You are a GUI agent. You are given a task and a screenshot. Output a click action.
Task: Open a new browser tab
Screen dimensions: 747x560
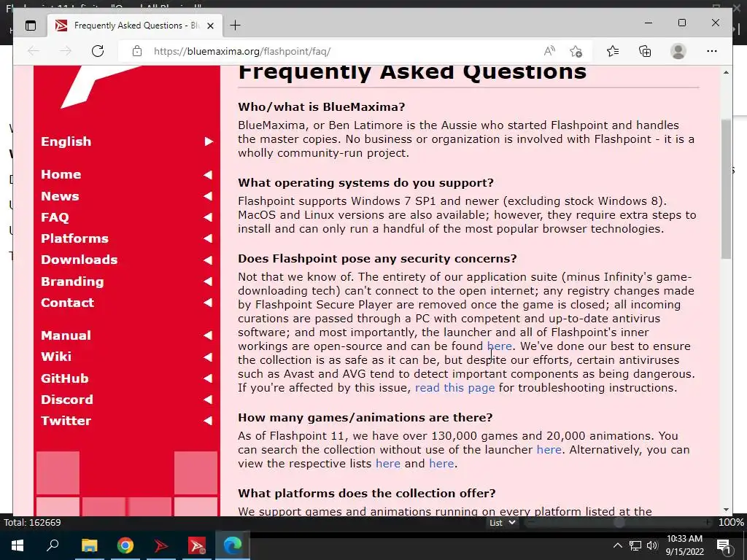point(236,26)
